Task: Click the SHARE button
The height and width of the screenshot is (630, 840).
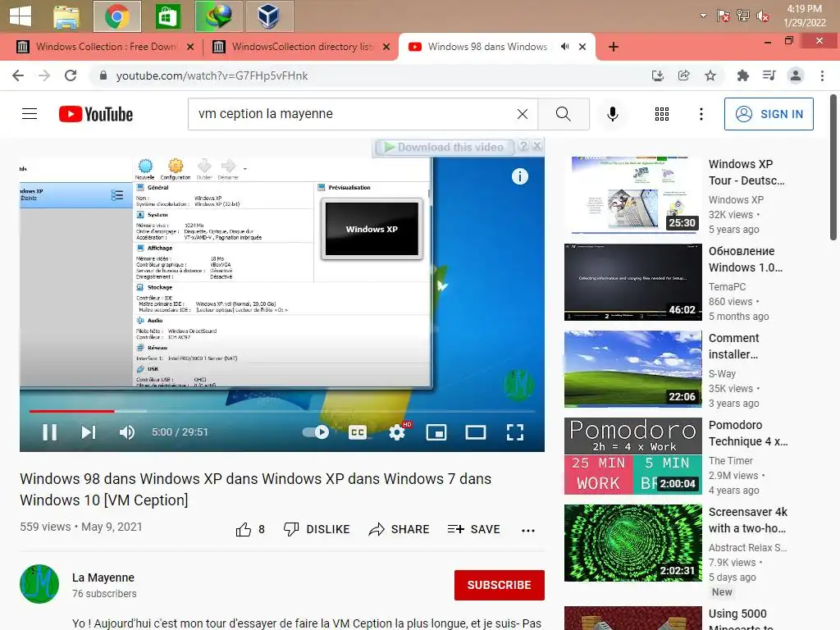Action: 399,529
